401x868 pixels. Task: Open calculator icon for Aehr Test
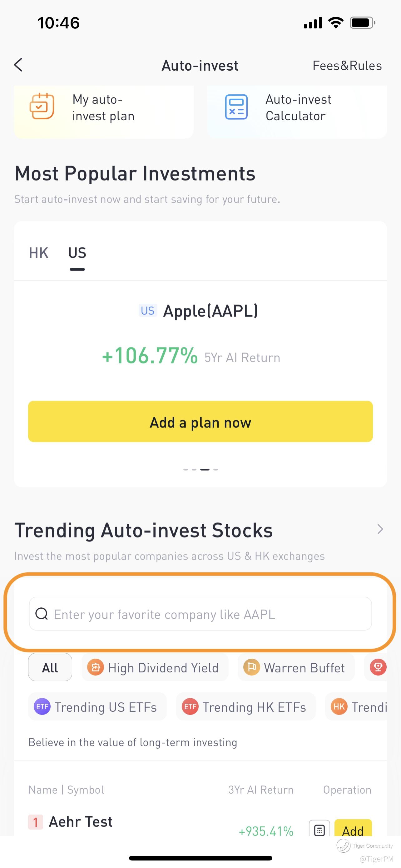click(x=319, y=830)
